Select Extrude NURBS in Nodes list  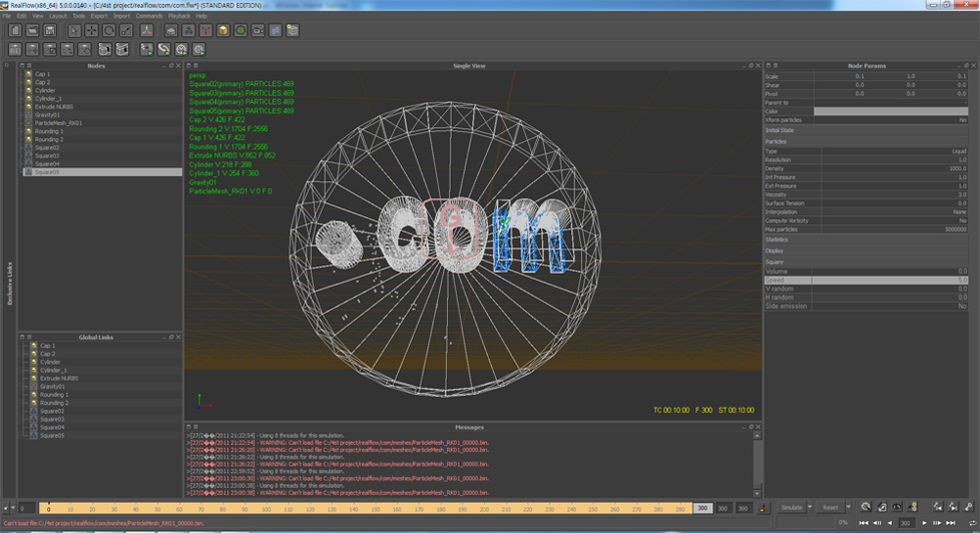pos(54,107)
